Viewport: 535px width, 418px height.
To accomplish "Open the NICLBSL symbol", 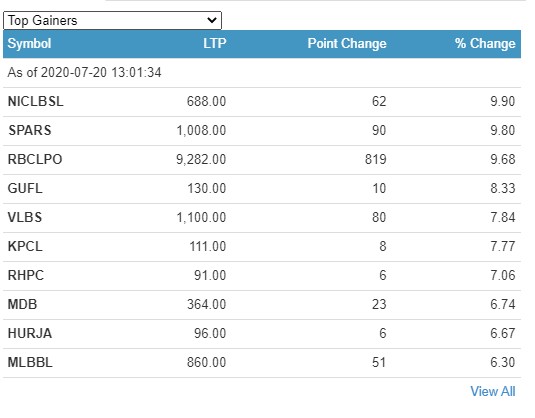I will coord(35,102).
